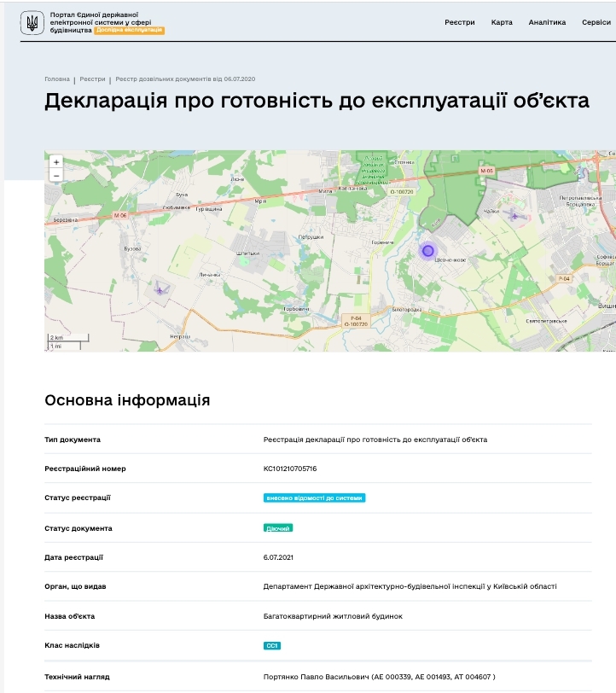The width and height of the screenshot is (616, 693).
Task: Open the Реєстри menu
Action: tap(460, 22)
